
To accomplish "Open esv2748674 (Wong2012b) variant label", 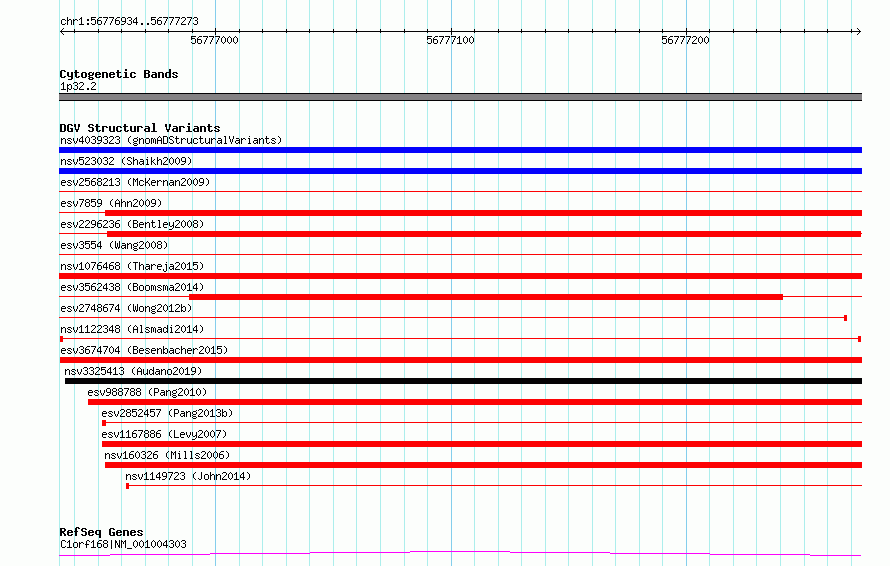I will click(126, 308).
